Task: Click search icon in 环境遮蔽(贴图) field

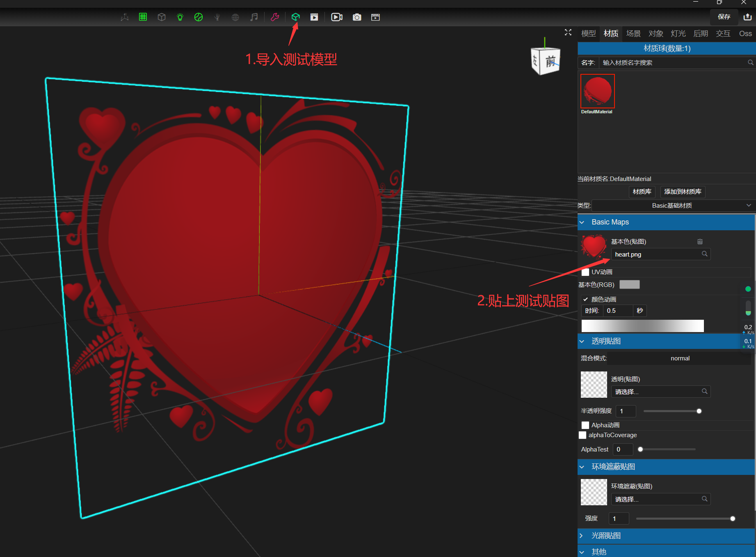Action: [704, 499]
